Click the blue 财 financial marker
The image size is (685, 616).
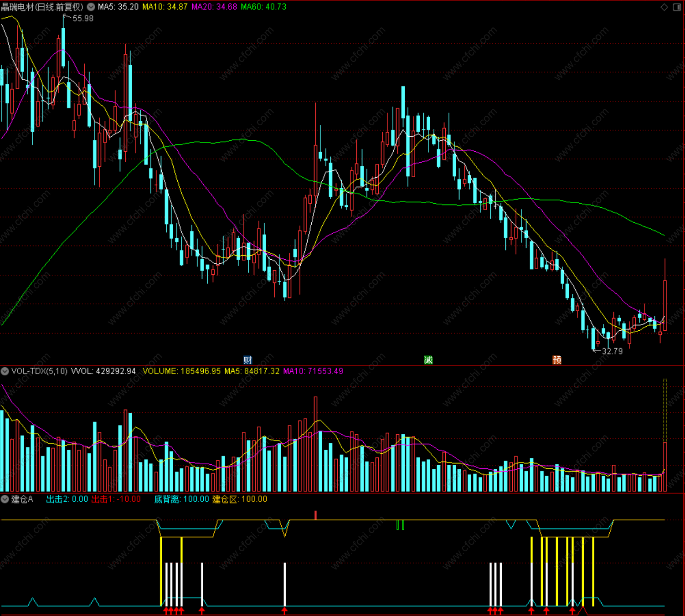[x=247, y=360]
